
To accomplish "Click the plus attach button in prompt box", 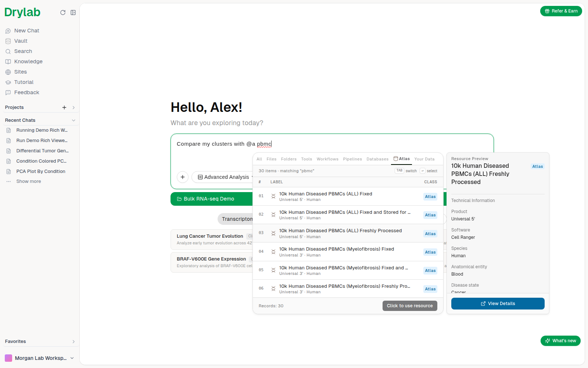I will (183, 177).
